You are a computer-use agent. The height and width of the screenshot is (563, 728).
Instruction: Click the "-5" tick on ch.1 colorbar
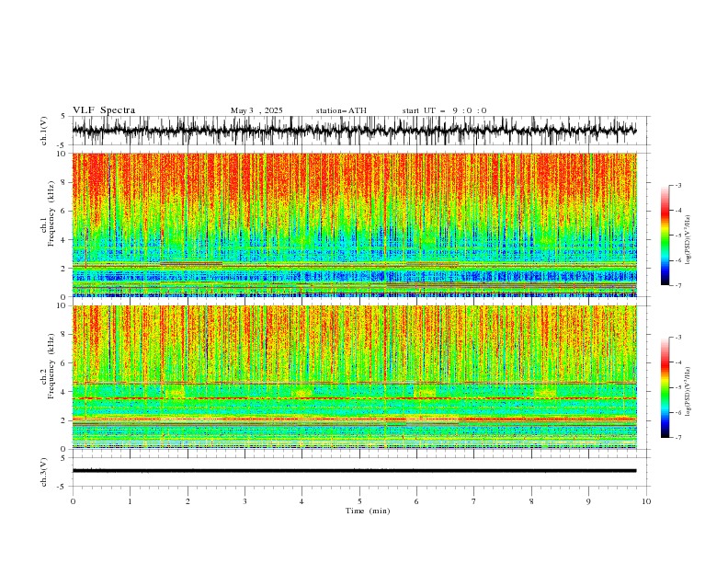(x=678, y=236)
